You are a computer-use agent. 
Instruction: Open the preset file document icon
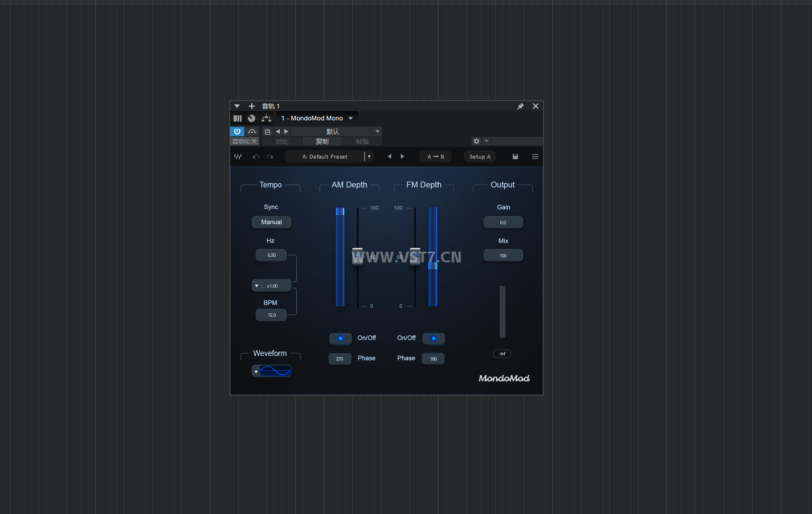tap(267, 131)
